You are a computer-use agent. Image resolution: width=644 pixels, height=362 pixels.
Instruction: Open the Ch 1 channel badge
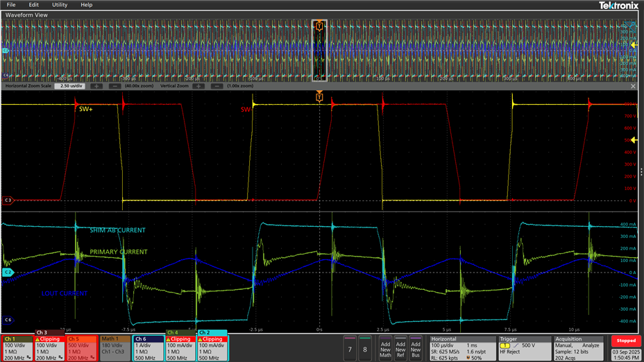click(x=17, y=348)
